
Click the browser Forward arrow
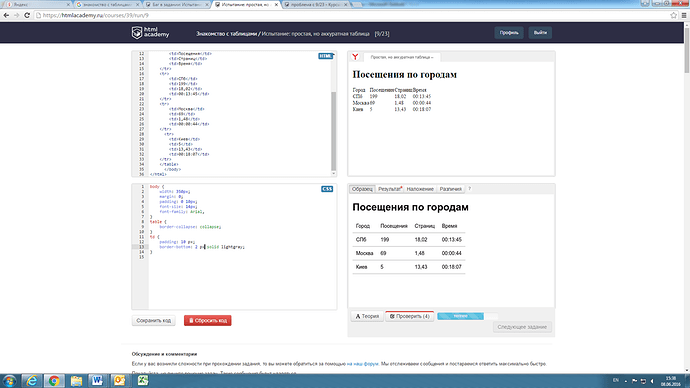(x=17, y=15)
